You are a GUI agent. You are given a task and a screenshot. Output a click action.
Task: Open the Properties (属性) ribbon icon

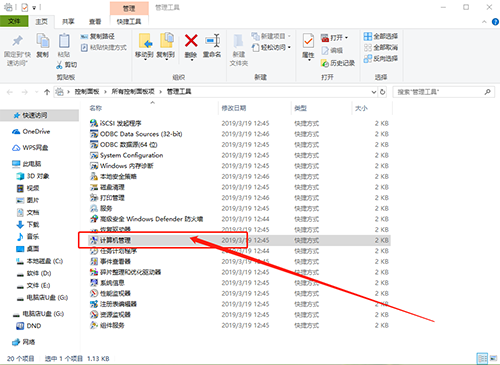[308, 41]
